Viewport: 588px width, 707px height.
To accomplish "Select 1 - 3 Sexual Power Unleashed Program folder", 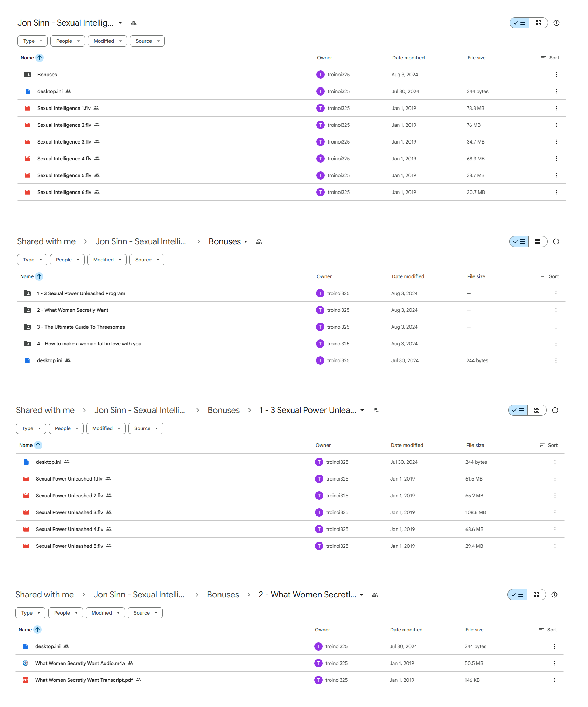I will pyautogui.click(x=81, y=293).
